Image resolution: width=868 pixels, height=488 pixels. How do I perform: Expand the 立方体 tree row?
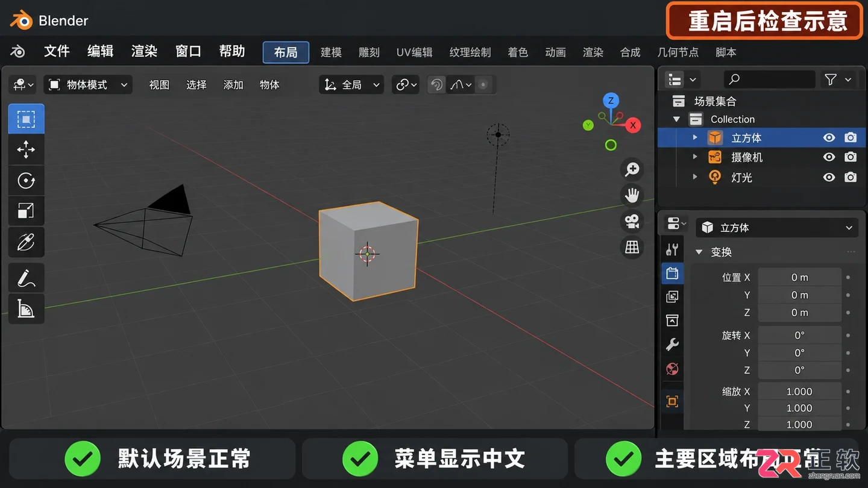point(695,138)
